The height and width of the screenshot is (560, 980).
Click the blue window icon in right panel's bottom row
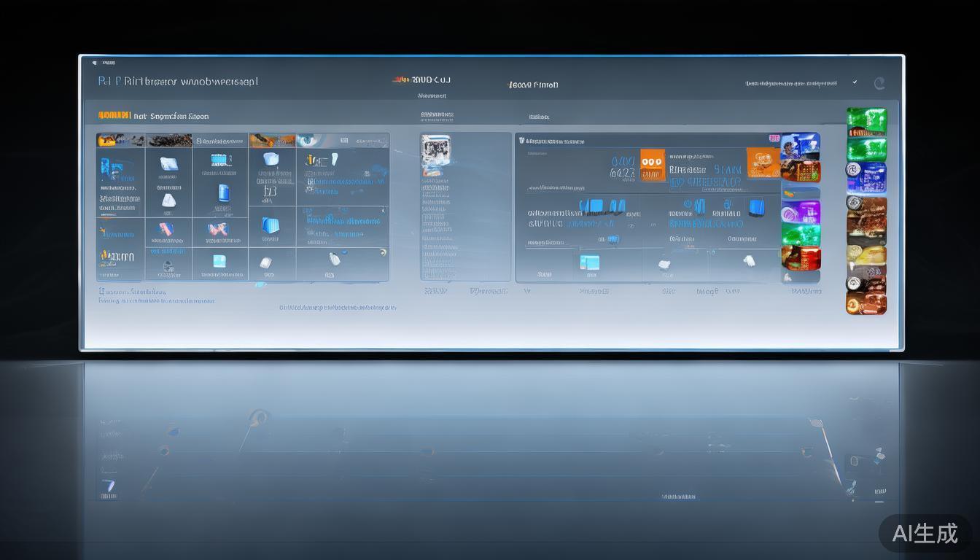(x=589, y=262)
